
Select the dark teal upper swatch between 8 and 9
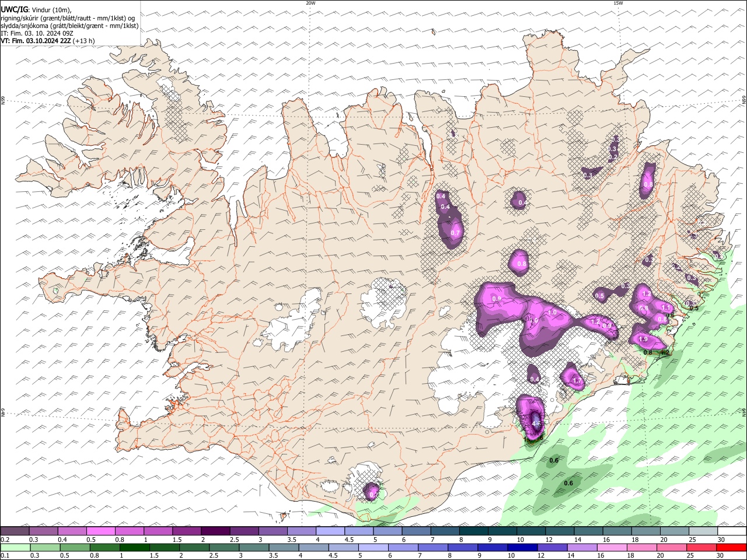[x=474, y=531]
